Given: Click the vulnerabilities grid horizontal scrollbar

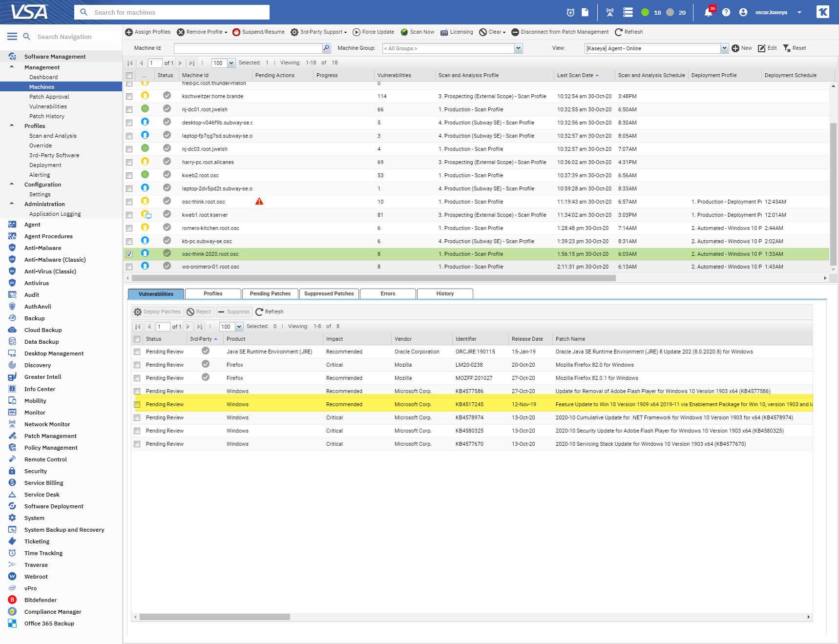Looking at the screenshot, I should click(x=215, y=617).
